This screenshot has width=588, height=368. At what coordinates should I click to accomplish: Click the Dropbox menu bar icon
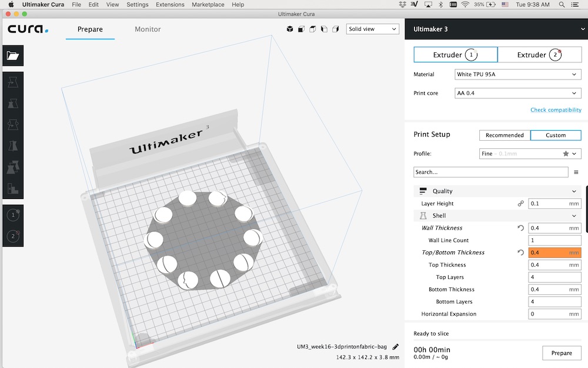coord(402,5)
